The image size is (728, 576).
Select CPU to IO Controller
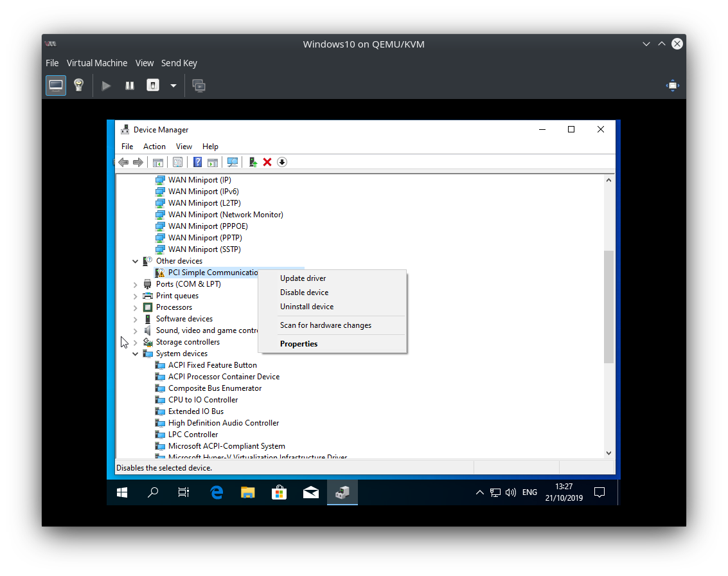tap(203, 400)
